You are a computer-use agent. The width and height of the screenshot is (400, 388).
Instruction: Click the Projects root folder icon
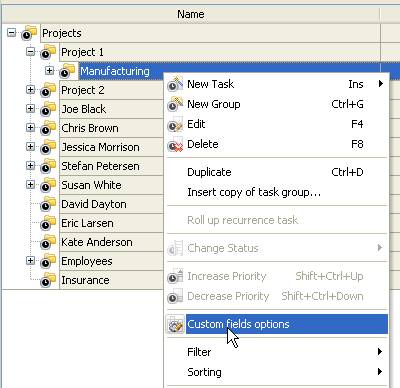pos(29,33)
